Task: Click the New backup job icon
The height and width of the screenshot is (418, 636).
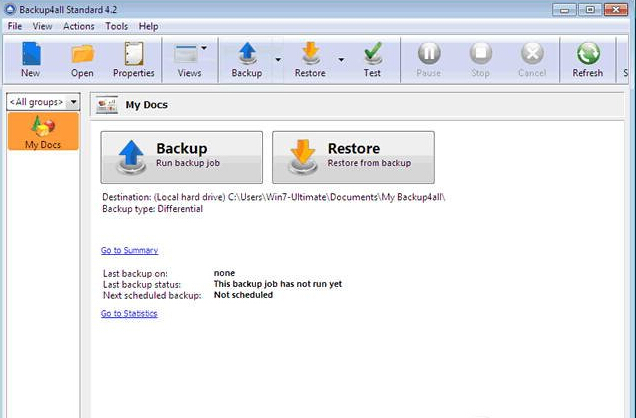Action: 30,58
